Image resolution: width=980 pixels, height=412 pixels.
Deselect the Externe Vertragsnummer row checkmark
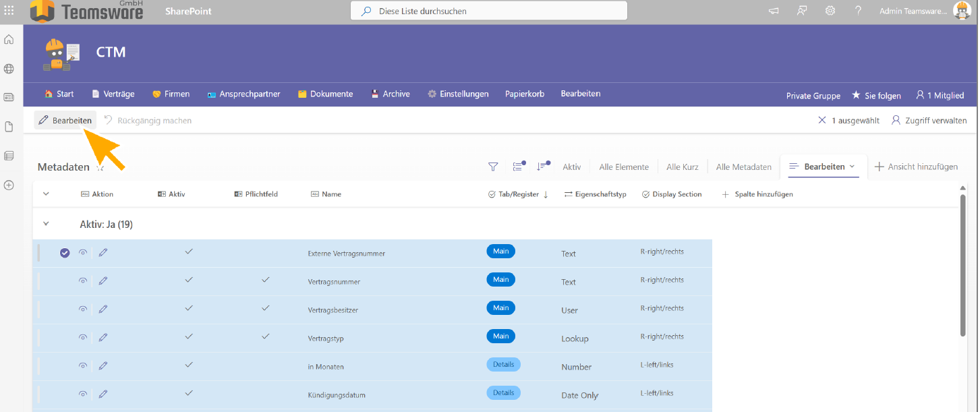coord(65,253)
